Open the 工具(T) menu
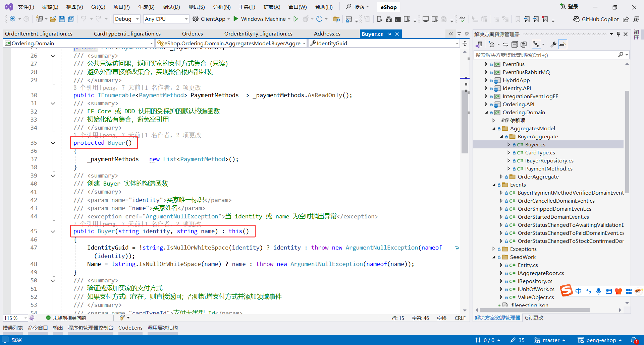Image resolution: width=644 pixels, height=345 pixels. (x=247, y=7)
